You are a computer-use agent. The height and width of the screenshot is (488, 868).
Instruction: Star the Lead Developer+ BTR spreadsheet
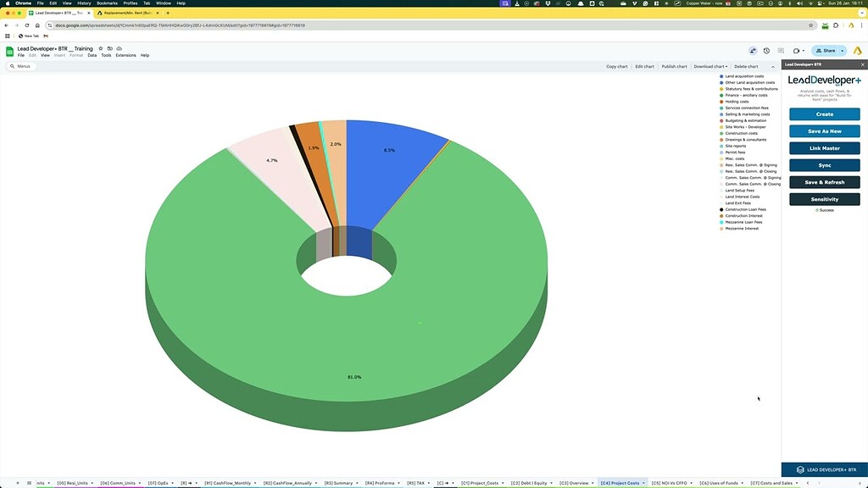(x=100, y=49)
